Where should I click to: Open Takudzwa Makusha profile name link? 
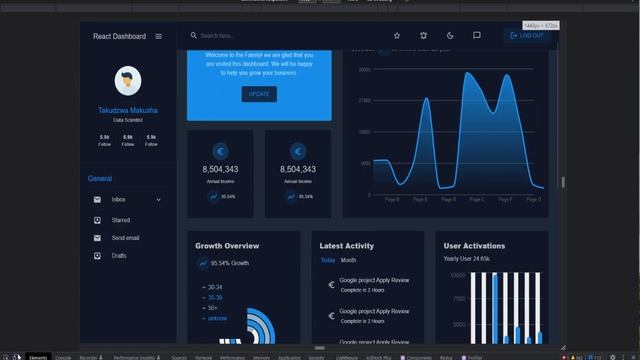(x=128, y=110)
